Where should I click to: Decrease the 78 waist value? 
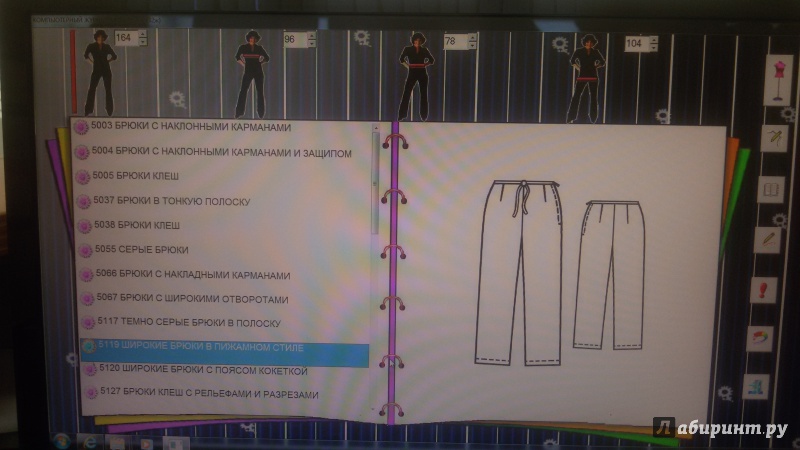coord(472,46)
